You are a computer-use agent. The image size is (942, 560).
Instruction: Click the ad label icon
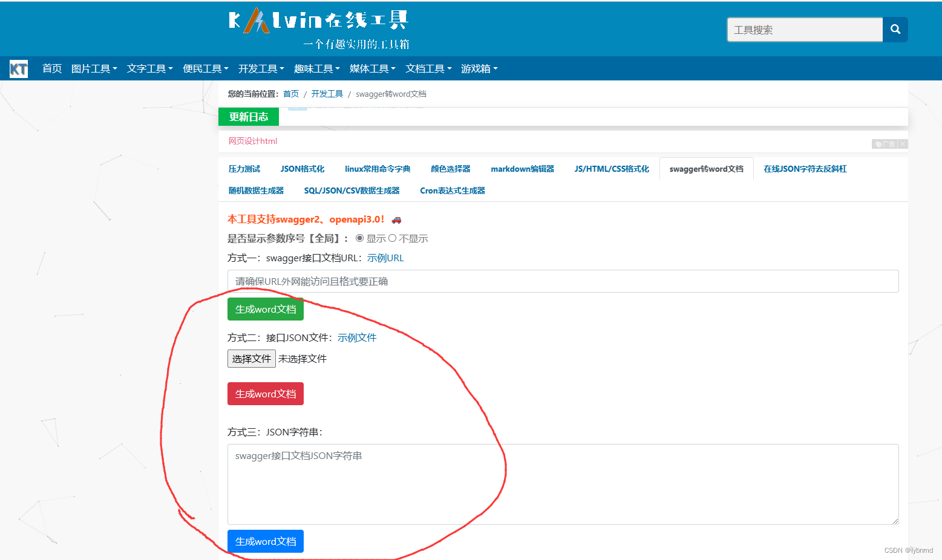pyautogui.click(x=885, y=144)
